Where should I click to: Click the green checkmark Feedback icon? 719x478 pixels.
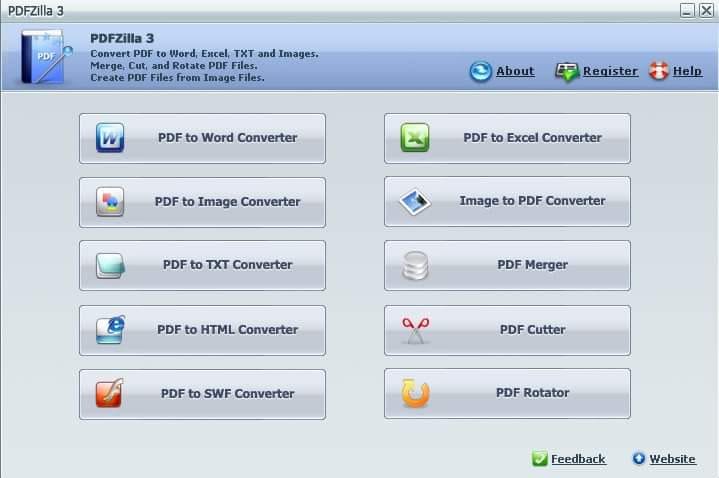click(540, 458)
